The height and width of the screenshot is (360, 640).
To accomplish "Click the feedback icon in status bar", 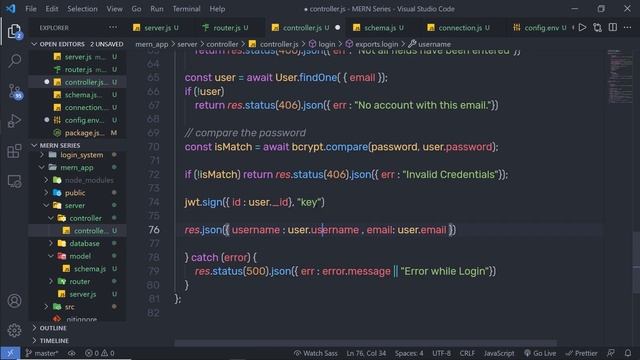I will [x=611, y=353].
